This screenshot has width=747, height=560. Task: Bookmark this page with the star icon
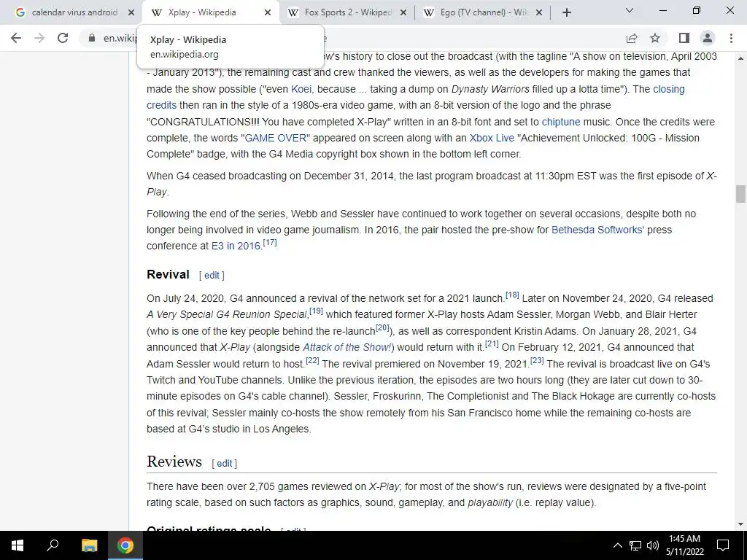coord(655,38)
